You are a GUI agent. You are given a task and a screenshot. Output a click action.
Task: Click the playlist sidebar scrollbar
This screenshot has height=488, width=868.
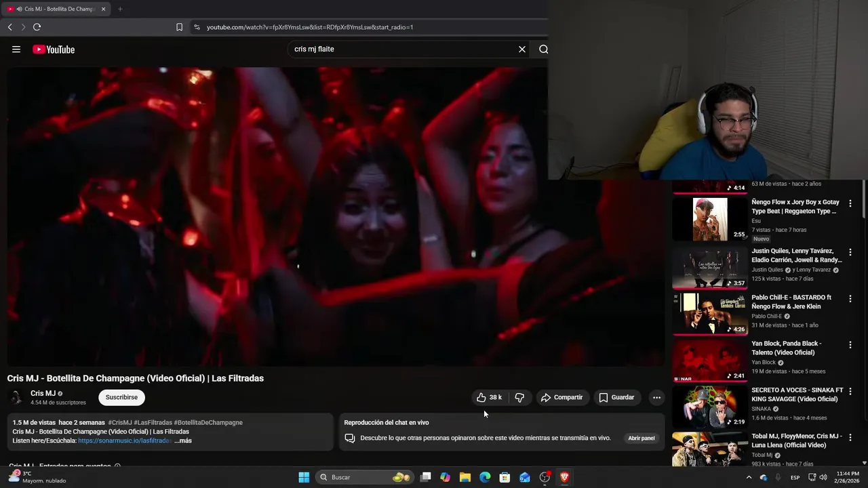864,199
